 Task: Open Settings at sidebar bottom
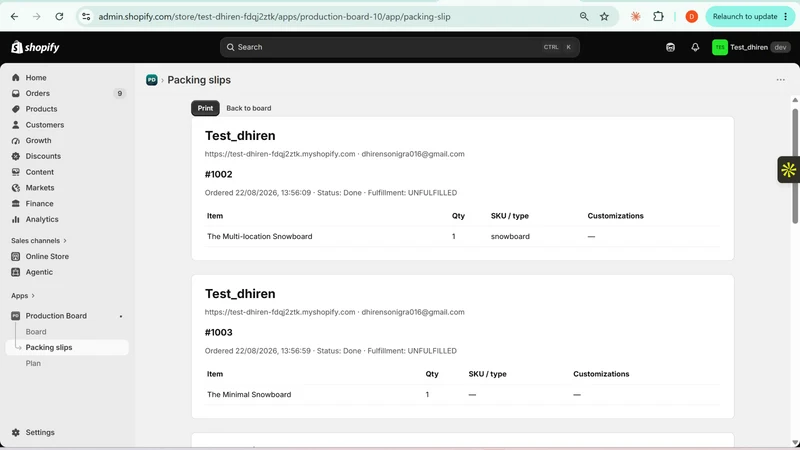tap(40, 432)
